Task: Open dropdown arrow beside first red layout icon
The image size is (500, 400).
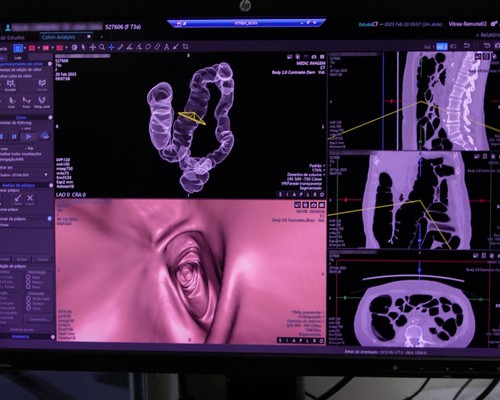Action: 39,48
